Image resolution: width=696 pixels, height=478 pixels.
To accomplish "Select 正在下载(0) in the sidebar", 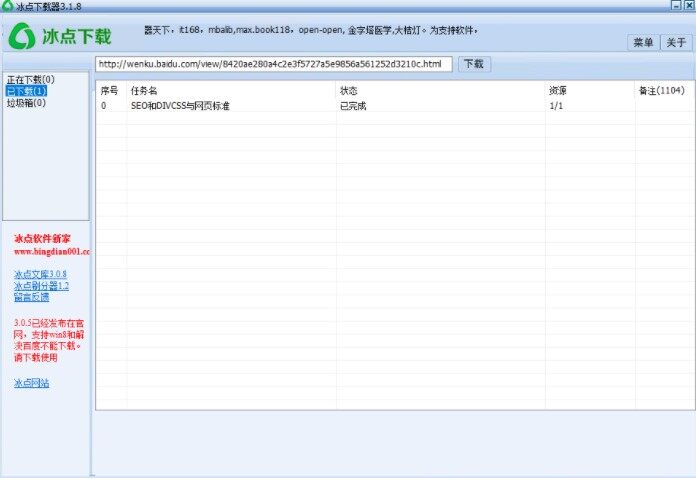I will tap(31, 79).
